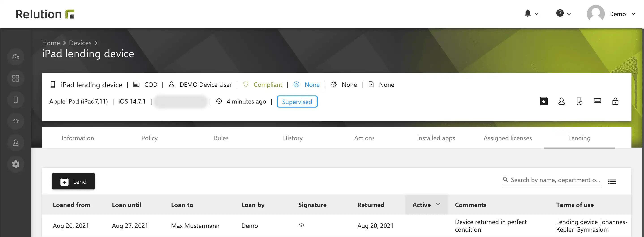The height and width of the screenshot is (237, 644).
Task: Switch to the Installed apps tab
Action: point(436,138)
